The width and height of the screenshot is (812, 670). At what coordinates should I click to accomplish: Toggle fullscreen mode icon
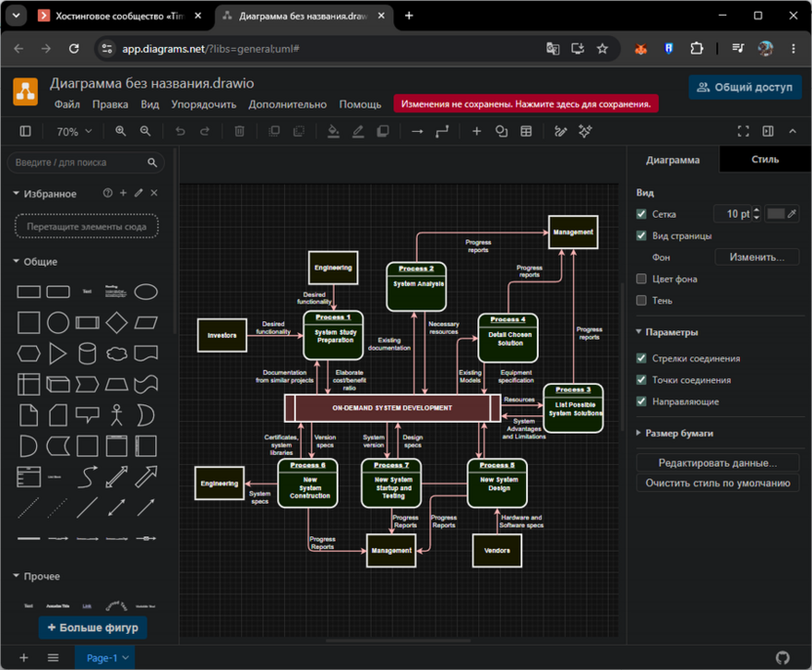click(743, 131)
